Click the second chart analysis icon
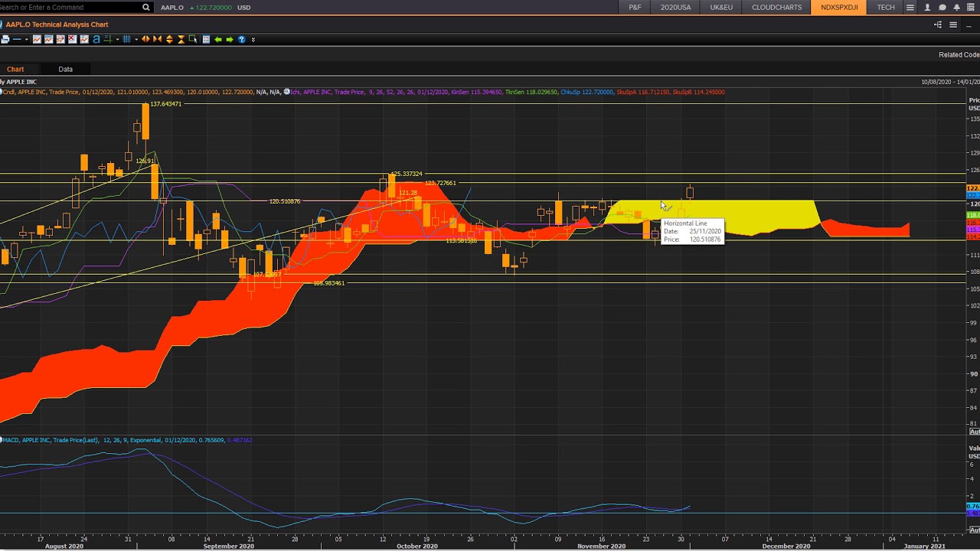 (48, 39)
